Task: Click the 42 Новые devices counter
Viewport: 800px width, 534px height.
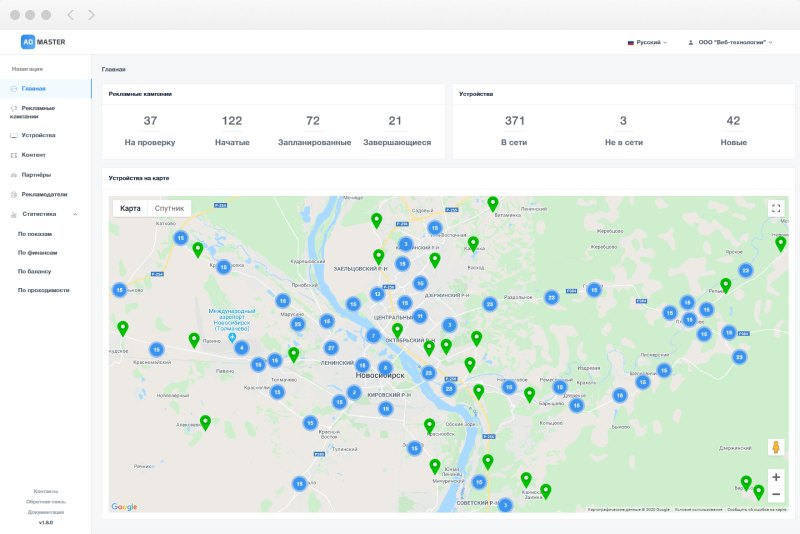Action: (734, 131)
